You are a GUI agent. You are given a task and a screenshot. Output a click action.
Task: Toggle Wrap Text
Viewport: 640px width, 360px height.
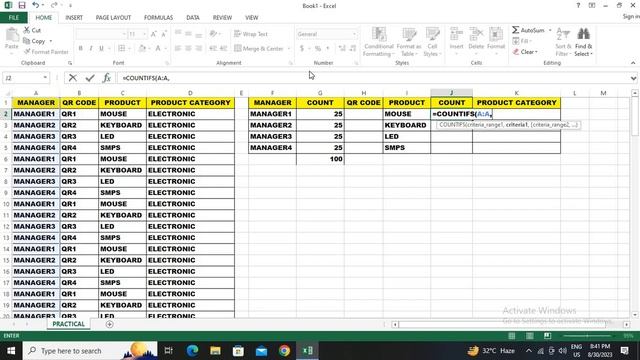pyautogui.click(x=251, y=34)
